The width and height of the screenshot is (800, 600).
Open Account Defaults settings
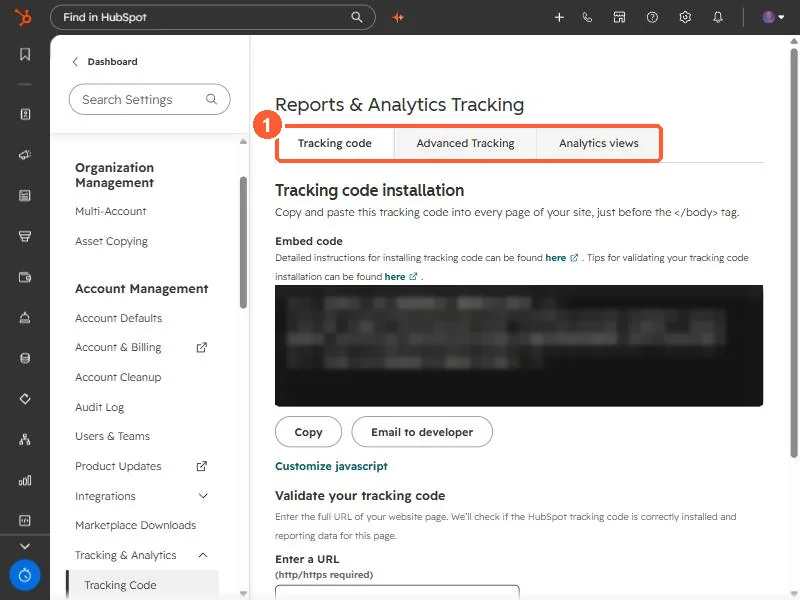(x=118, y=318)
